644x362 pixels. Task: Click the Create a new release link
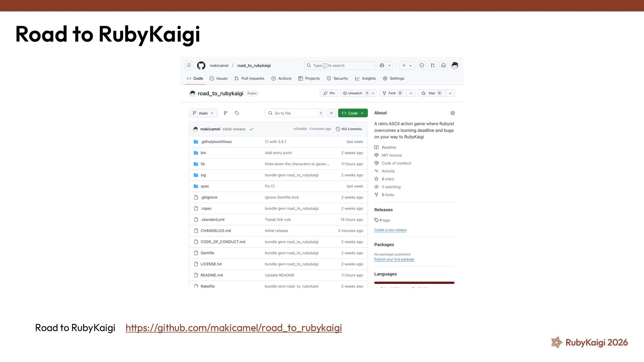tap(390, 230)
